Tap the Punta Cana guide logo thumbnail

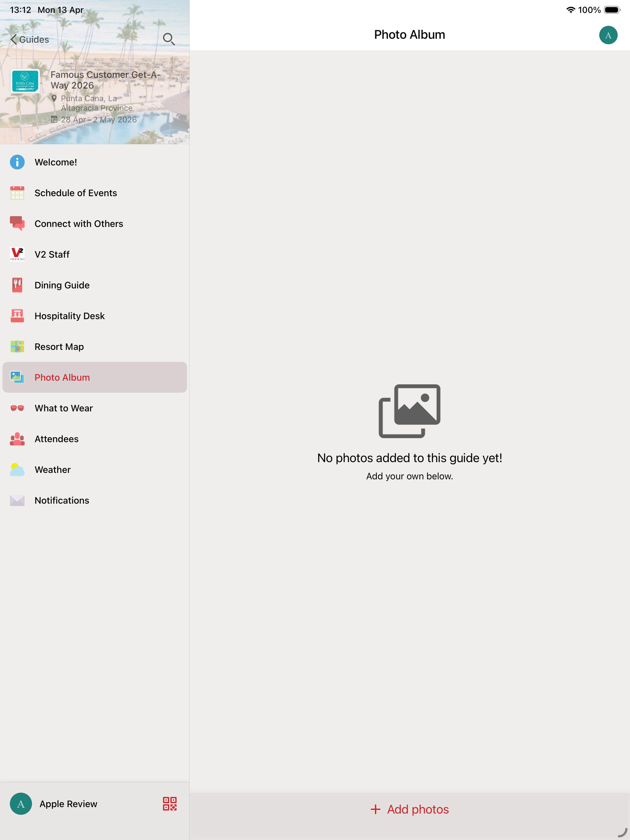(x=25, y=81)
